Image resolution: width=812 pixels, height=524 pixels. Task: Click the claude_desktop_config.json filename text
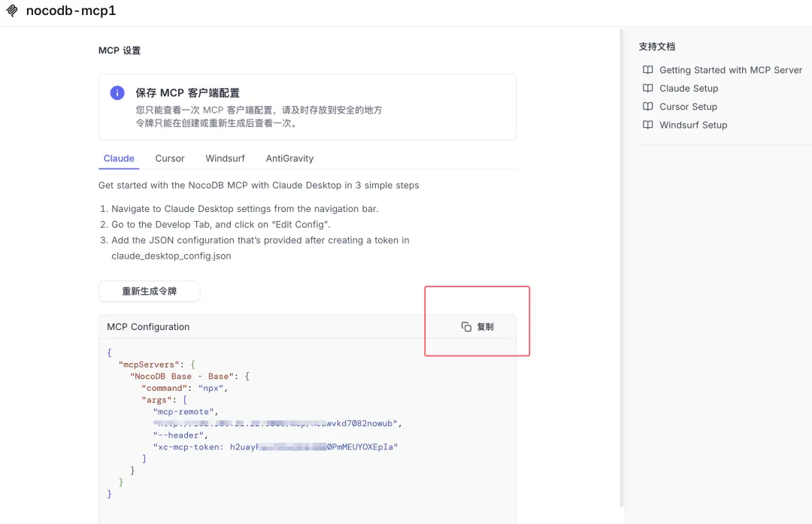coord(171,256)
